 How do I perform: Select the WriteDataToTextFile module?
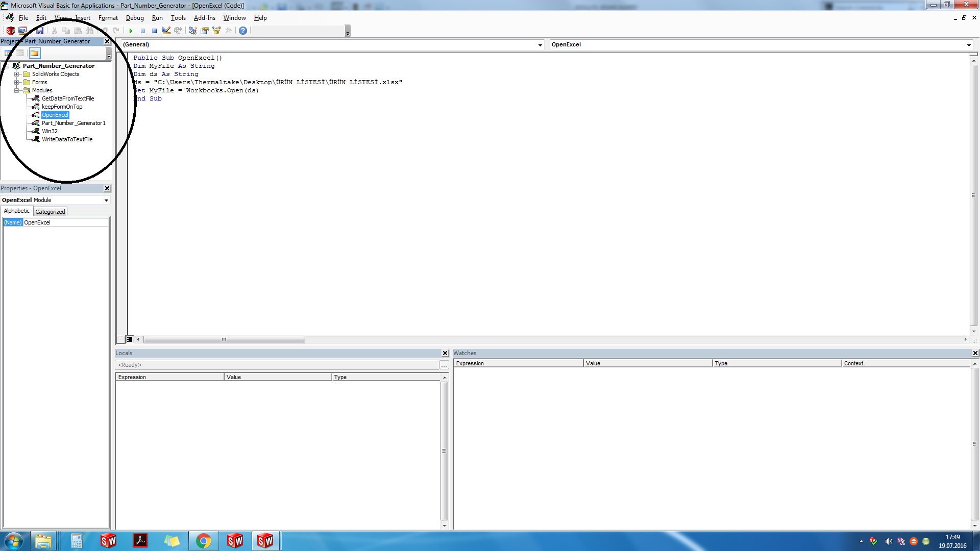pyautogui.click(x=67, y=139)
